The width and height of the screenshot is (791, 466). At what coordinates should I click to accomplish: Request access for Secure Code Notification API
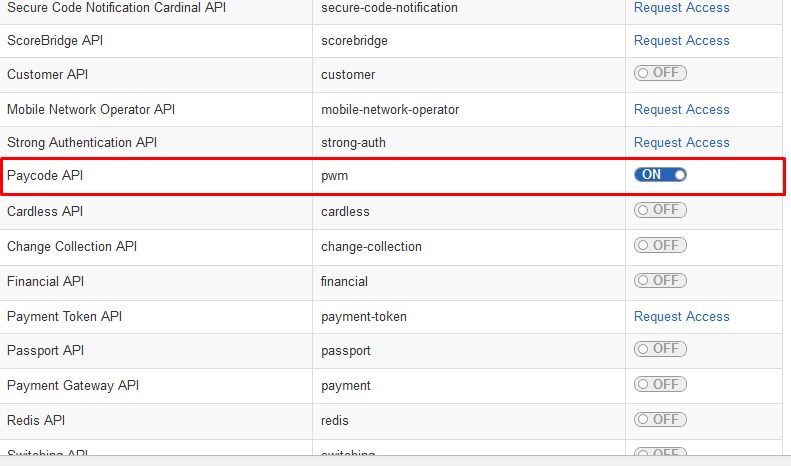[x=682, y=8]
